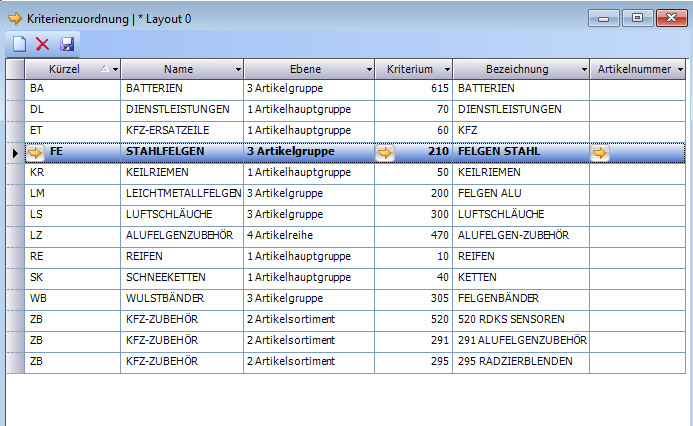
Task: Open the Kriterium column filter dropdown
Action: (446, 69)
